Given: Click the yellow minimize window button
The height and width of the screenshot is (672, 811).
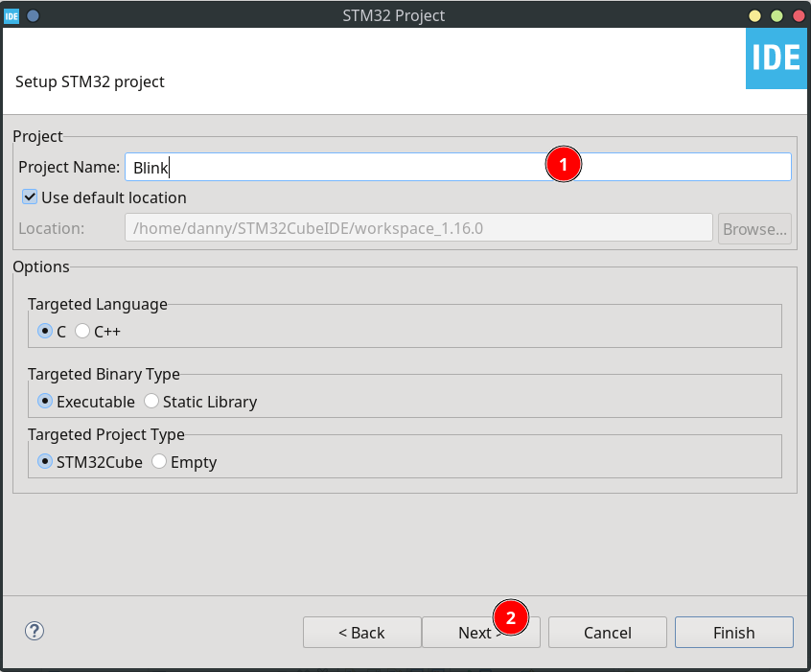Looking at the screenshot, I should click(x=754, y=16).
